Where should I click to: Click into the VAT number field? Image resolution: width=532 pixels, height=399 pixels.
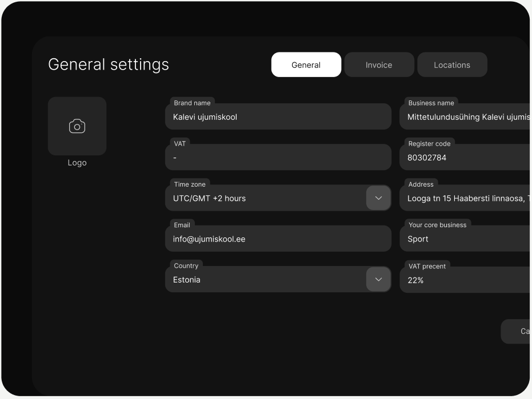[278, 158]
